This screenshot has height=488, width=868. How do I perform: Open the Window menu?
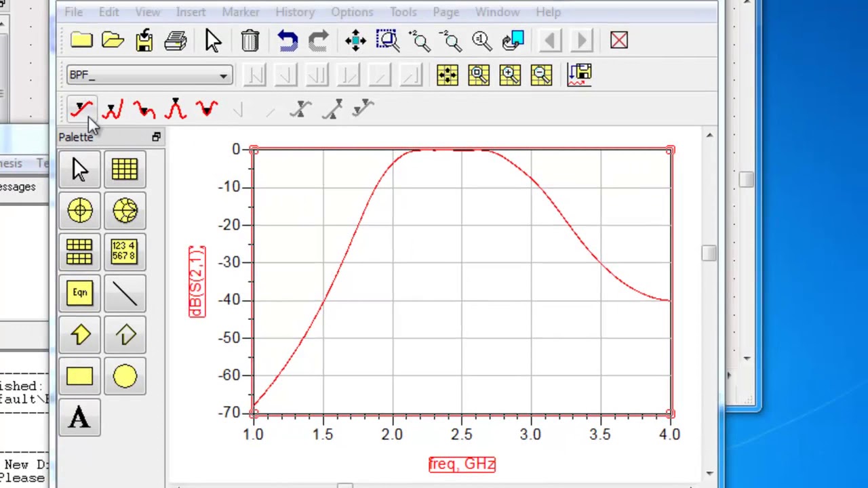[497, 12]
